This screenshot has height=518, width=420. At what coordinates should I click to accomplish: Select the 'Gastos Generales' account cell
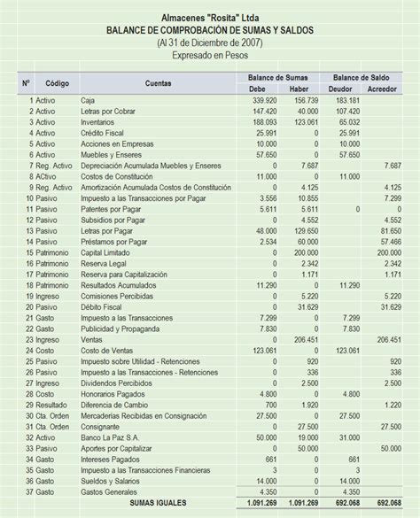(x=109, y=493)
